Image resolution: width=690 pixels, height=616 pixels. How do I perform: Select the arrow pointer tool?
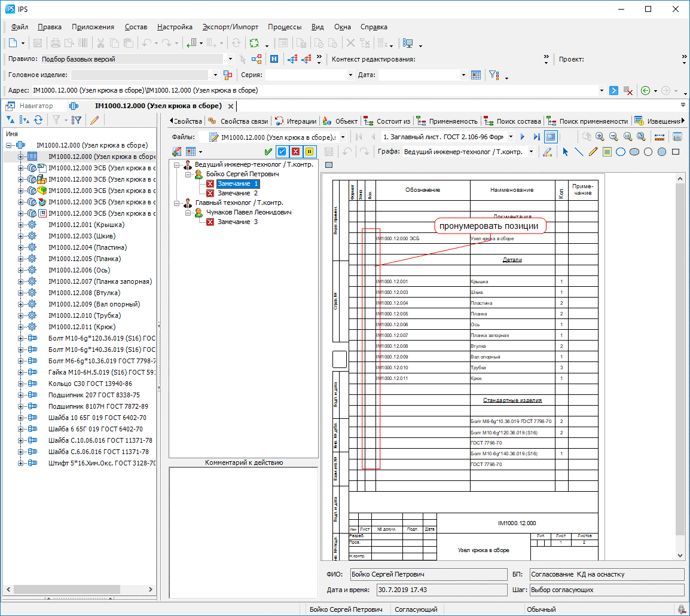[x=566, y=152]
